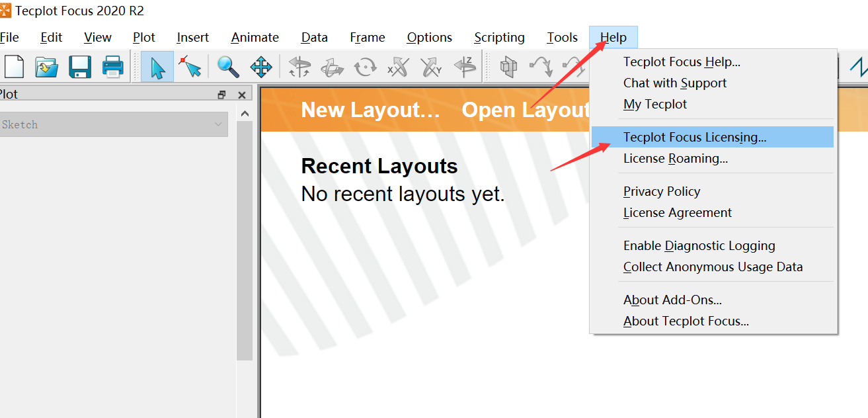Click the sidebar scroll up arrow
This screenshot has width=868, height=418.
245,114
